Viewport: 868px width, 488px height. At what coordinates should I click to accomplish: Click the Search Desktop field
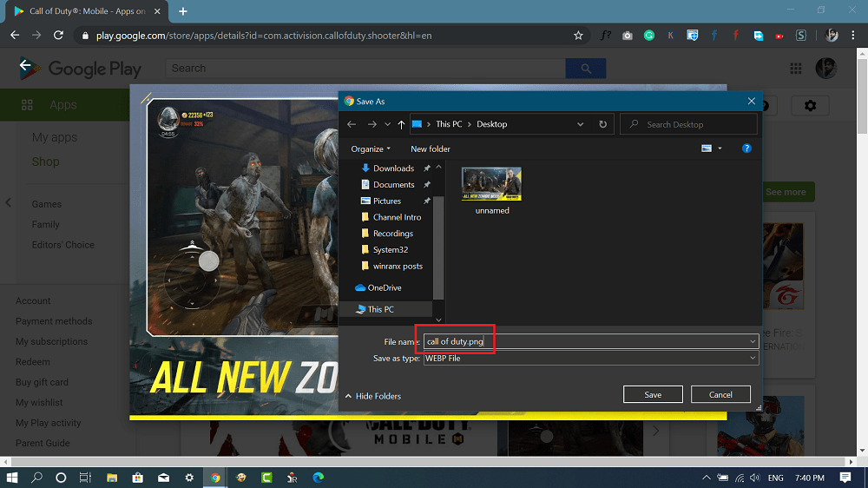[x=688, y=124]
